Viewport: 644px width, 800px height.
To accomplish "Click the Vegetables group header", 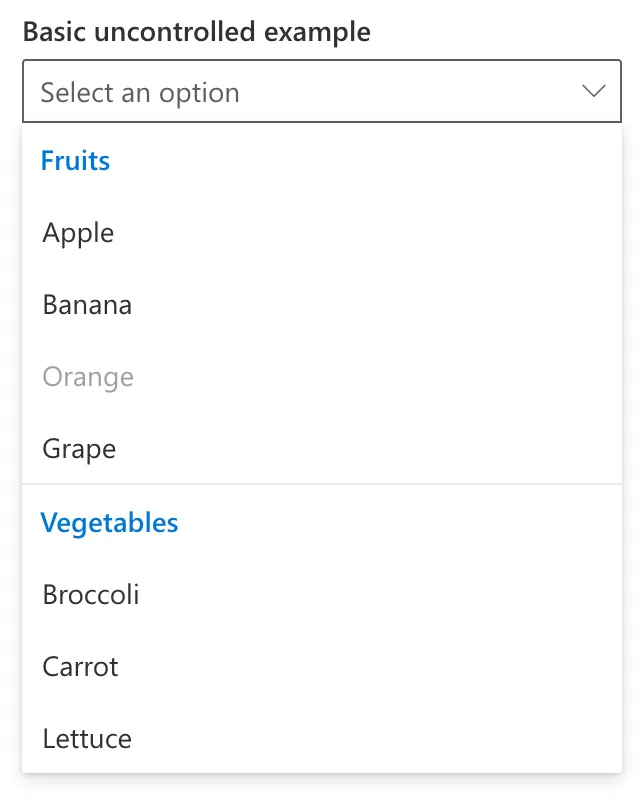I will coord(109,523).
